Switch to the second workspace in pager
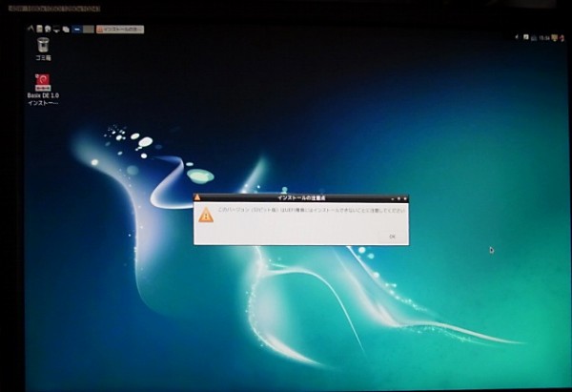The width and height of the screenshot is (572, 392). 89,30
